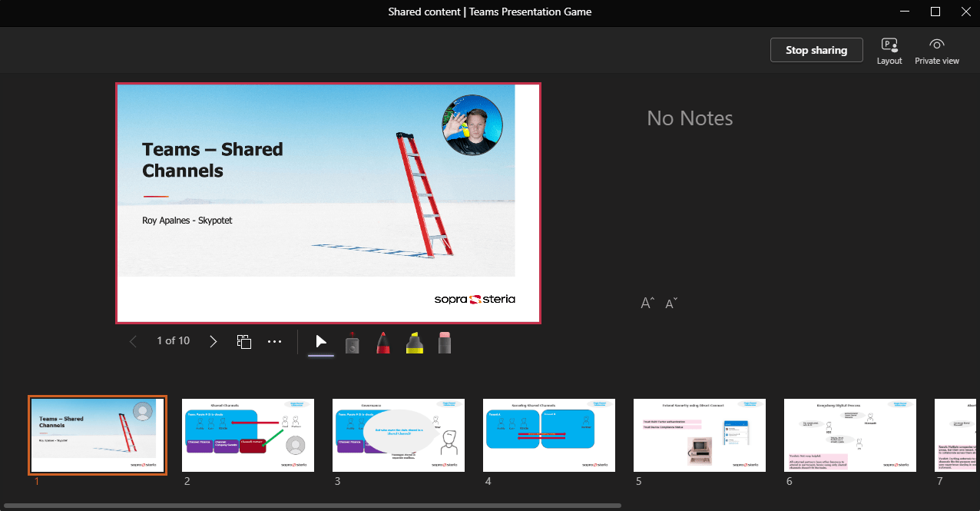Viewport: 980px width, 511px height.
Task: Select the red pen annotation tool
Action: [x=382, y=341]
